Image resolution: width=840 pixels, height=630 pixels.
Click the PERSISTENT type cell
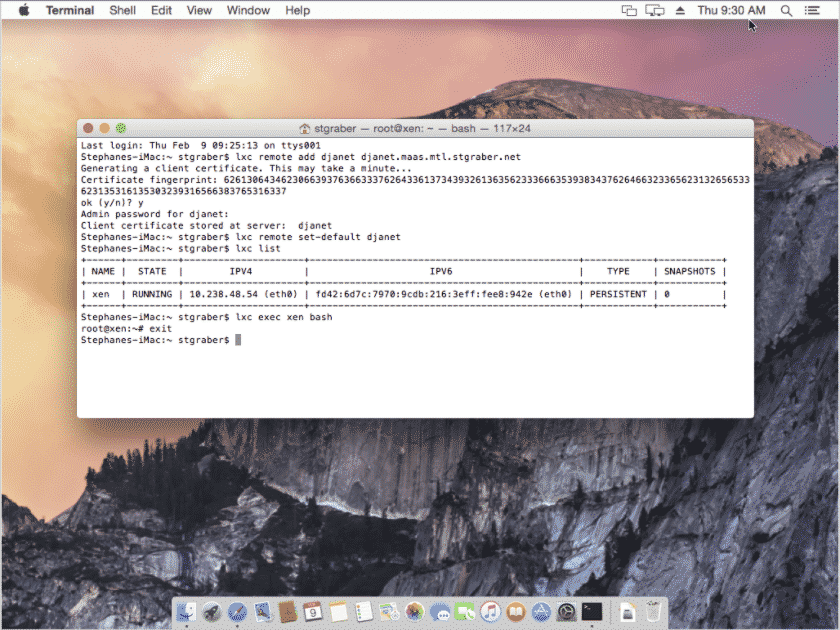(618, 294)
